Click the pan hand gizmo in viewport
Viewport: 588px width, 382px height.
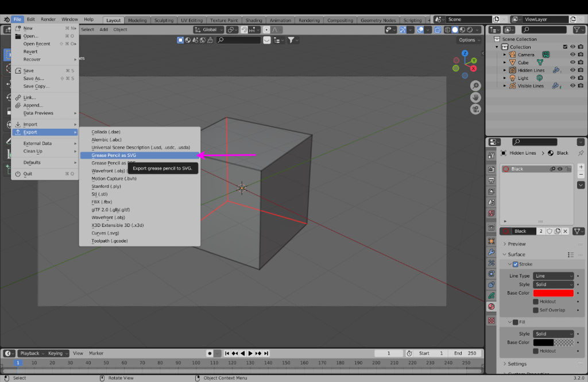[475, 97]
